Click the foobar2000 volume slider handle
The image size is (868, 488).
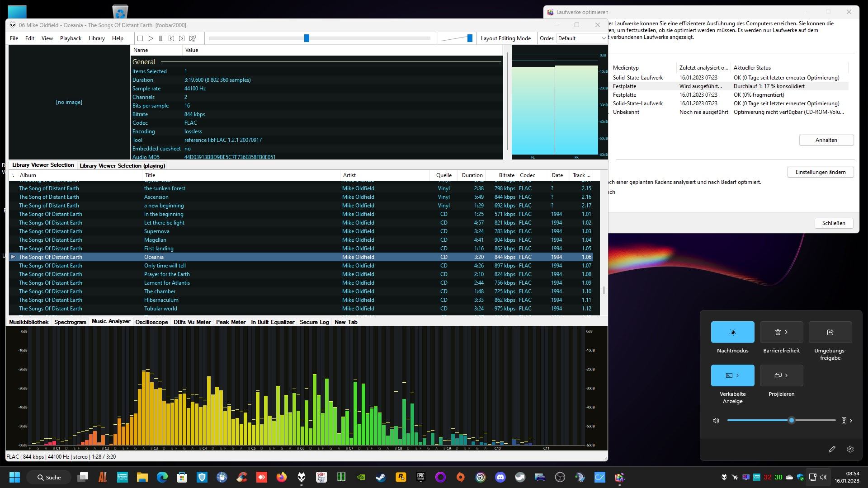click(470, 38)
